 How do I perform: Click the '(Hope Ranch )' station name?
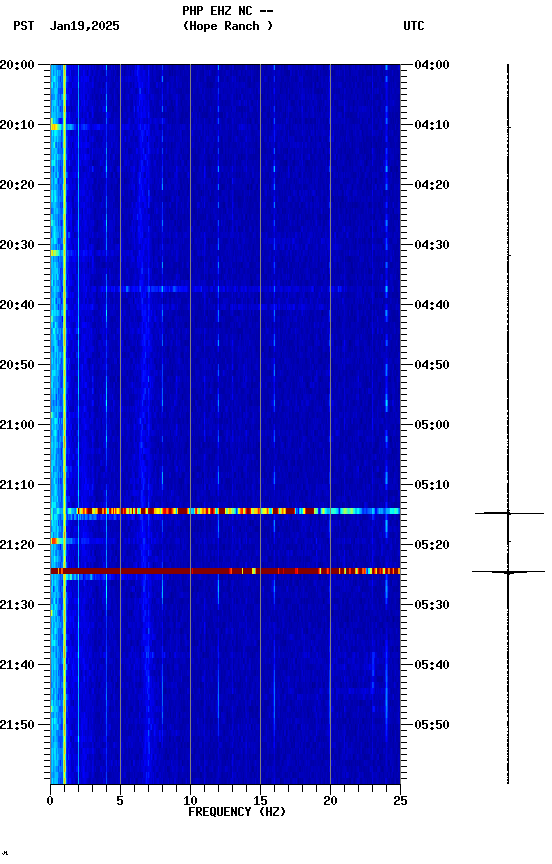pos(228,25)
